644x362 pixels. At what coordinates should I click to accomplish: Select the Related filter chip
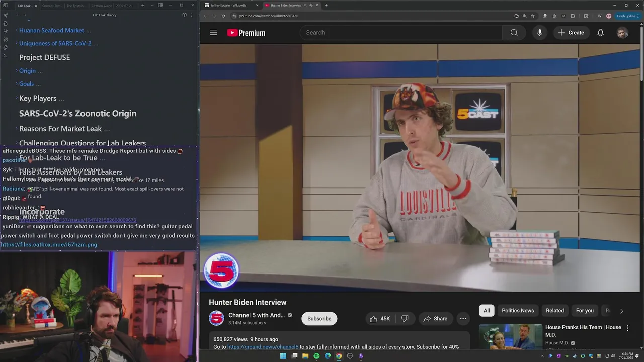coord(555,311)
